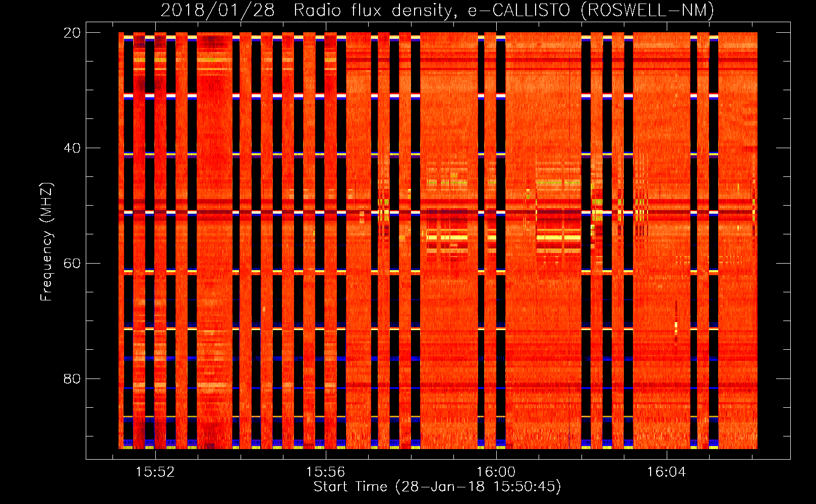Click the 16:00 time tick label

496,472
